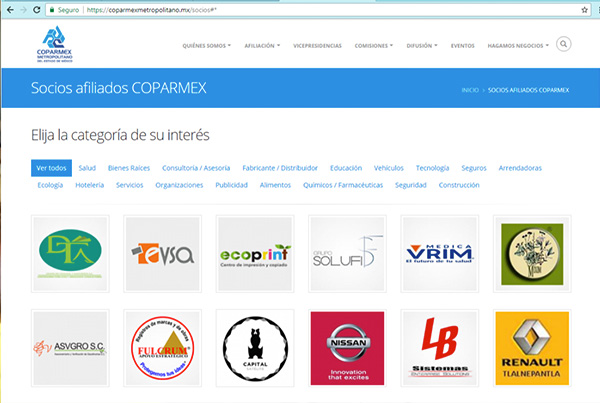Select Fabricante / Distribuidor category

(x=280, y=168)
